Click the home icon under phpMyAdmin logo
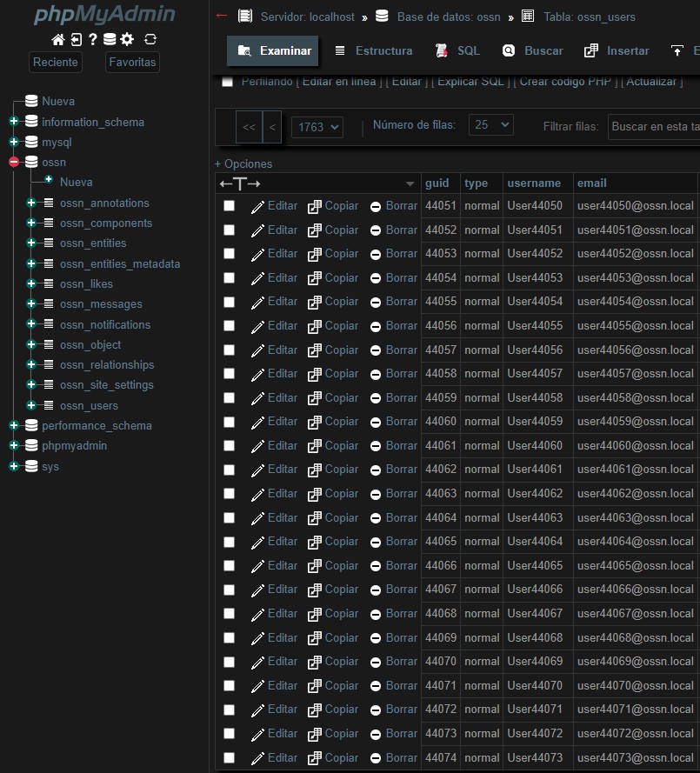 tap(58, 39)
